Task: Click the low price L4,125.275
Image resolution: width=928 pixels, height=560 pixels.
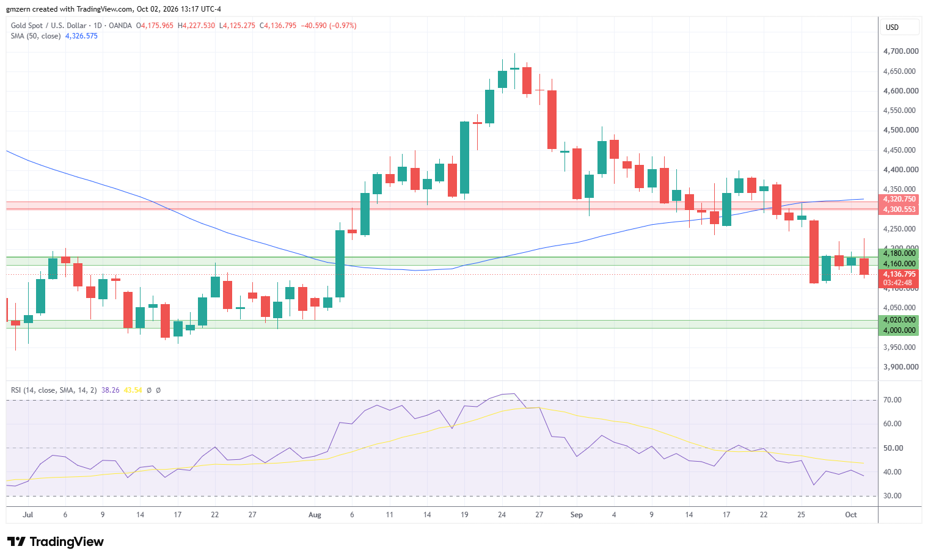Action: pos(237,26)
